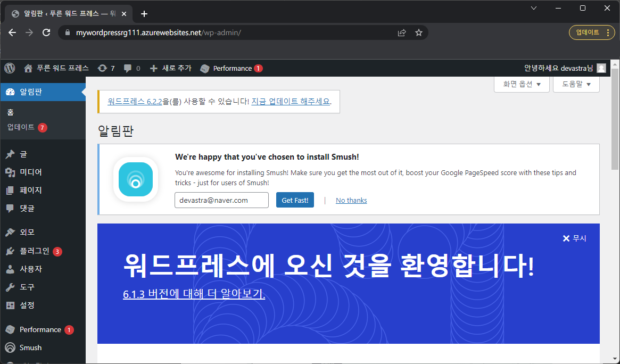620x364 pixels.
Task: Close the 알림판 browser tab
Action: pyautogui.click(x=124, y=14)
